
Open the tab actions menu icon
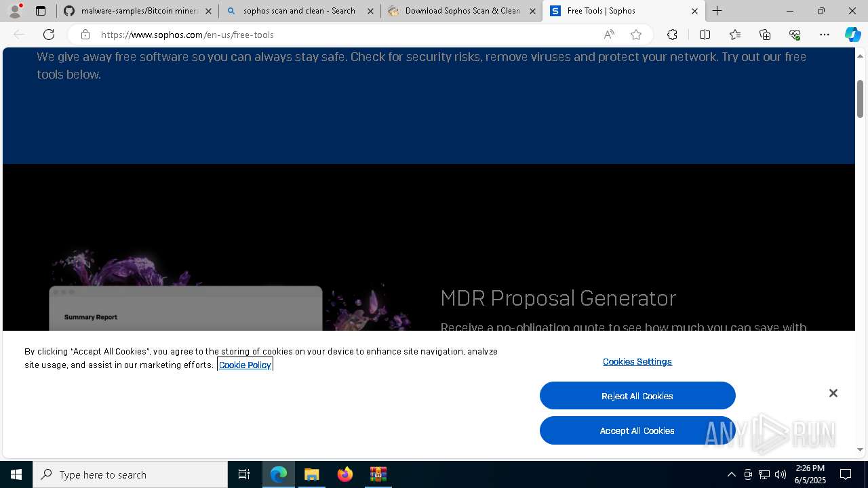(41, 11)
